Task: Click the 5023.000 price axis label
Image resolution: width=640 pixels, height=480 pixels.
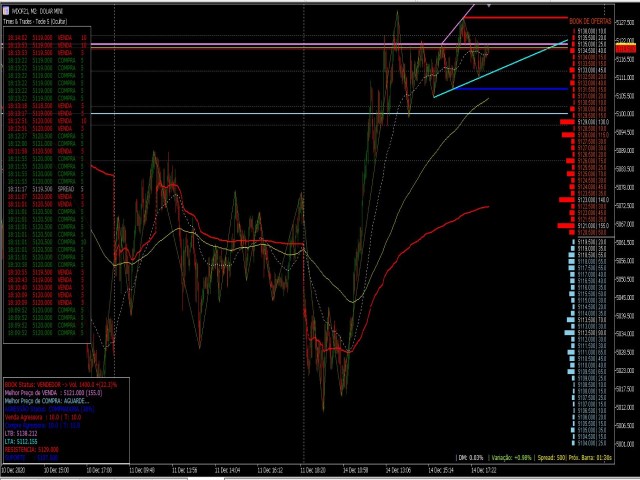Action: coord(626,371)
